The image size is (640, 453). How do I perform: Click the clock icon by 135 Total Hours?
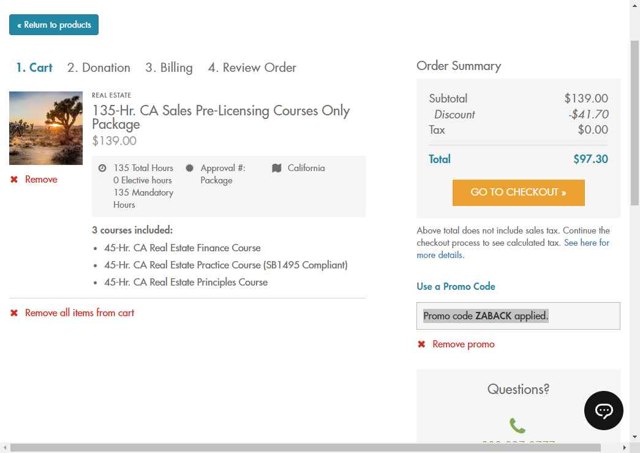[x=103, y=168]
